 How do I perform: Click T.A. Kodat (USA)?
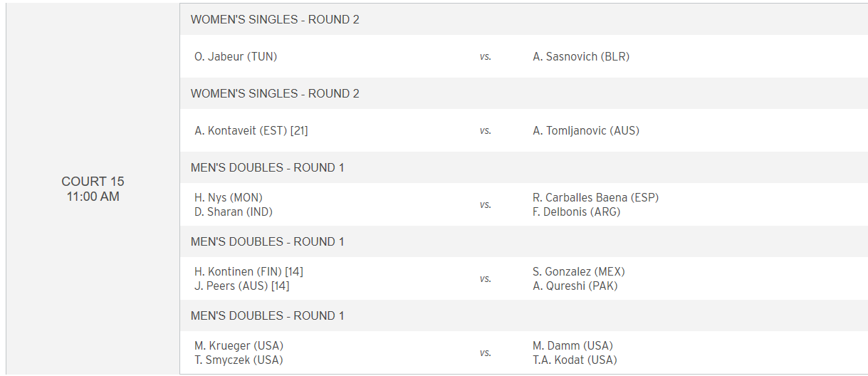click(575, 360)
